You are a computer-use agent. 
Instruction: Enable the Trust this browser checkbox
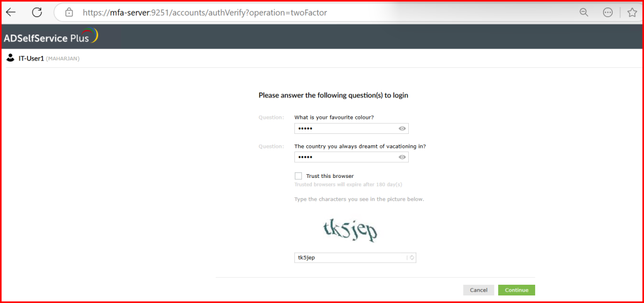coord(298,176)
